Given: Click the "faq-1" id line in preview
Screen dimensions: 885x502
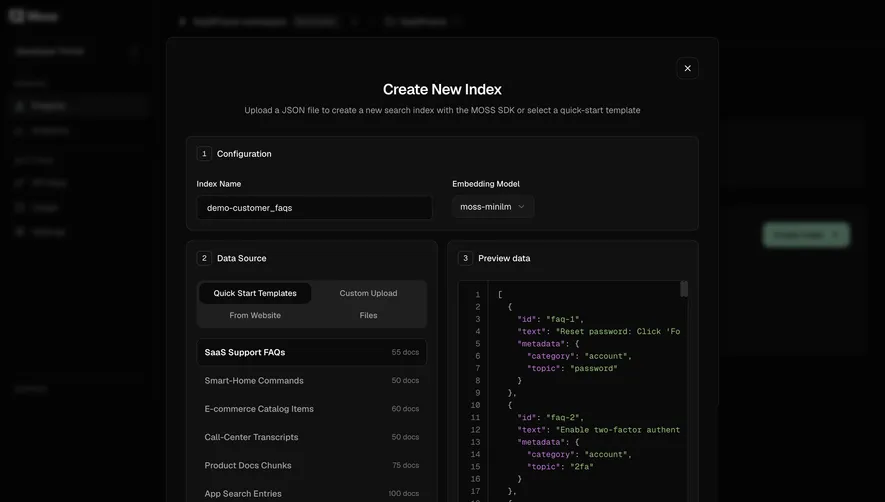Looking at the screenshot, I should 550,319.
